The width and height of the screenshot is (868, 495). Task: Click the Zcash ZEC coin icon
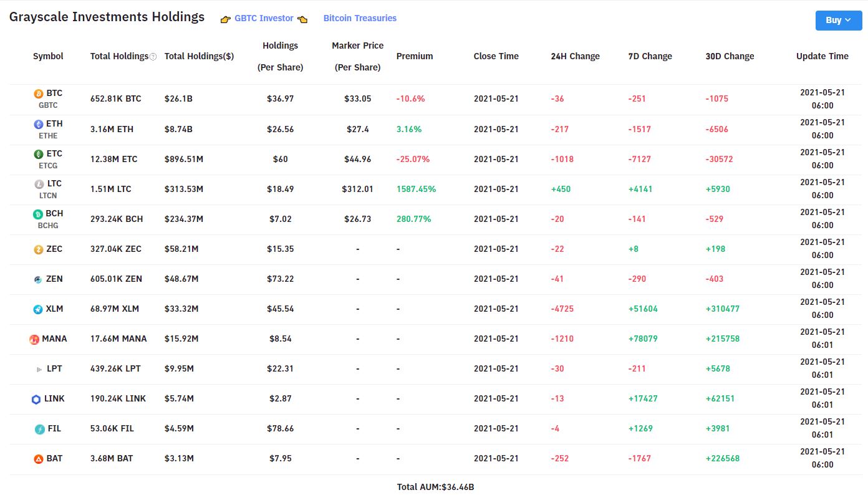coord(39,249)
